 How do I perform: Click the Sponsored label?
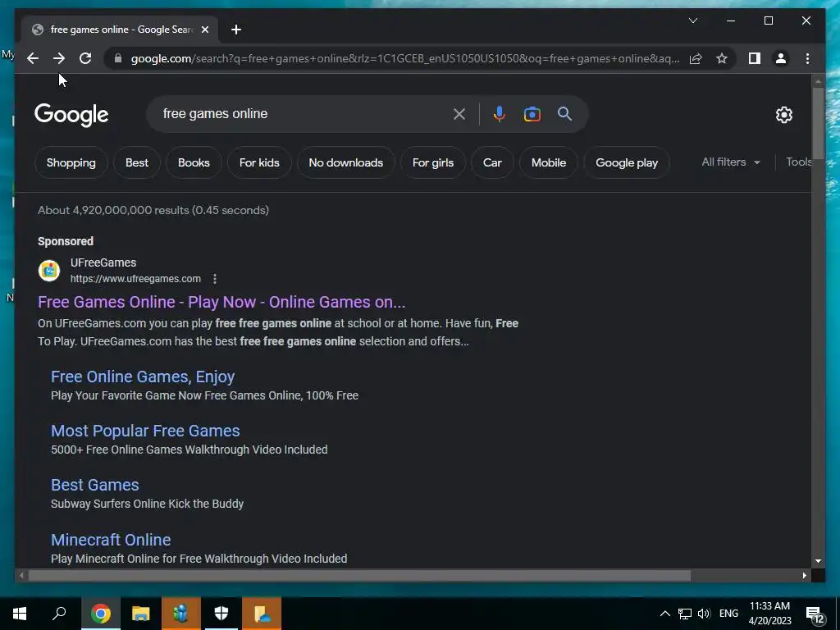click(x=66, y=241)
